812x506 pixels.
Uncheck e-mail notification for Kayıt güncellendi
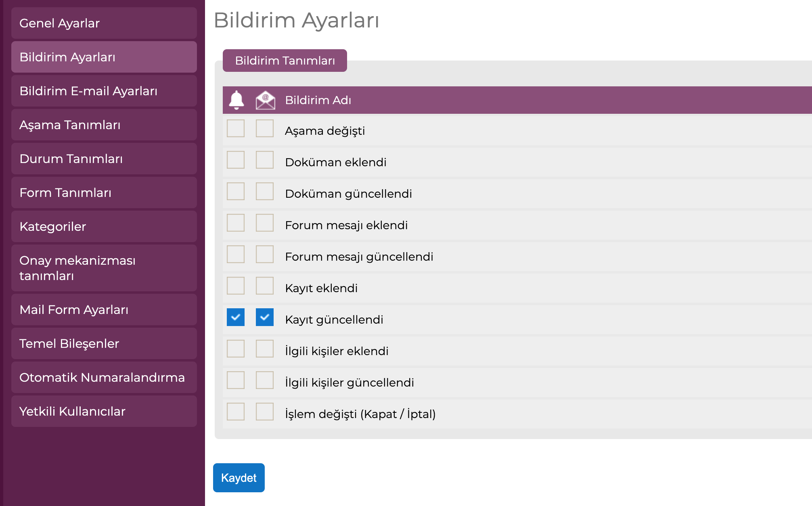pos(265,317)
